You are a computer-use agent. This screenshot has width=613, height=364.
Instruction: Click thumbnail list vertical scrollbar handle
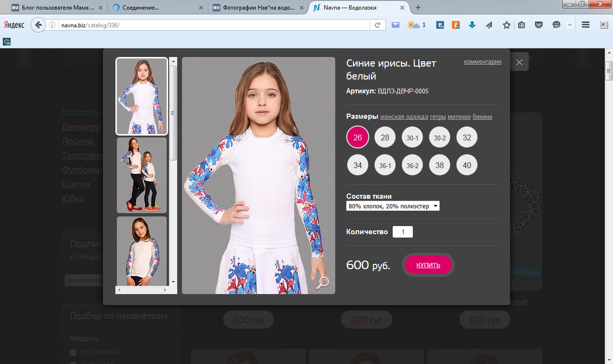point(173,113)
